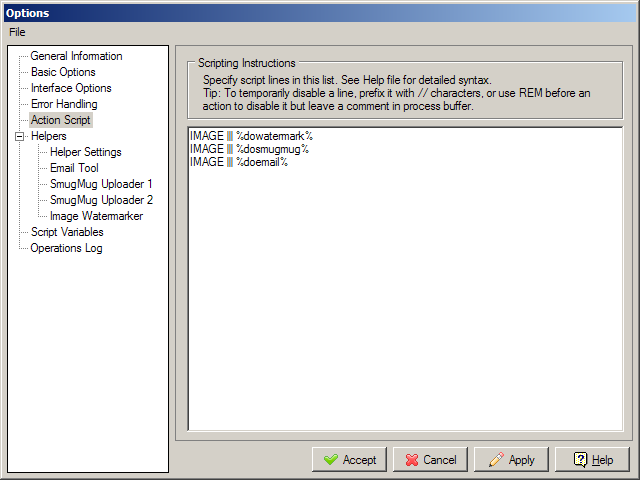Open Image Watermarker settings
640x480 pixels.
[x=96, y=216]
